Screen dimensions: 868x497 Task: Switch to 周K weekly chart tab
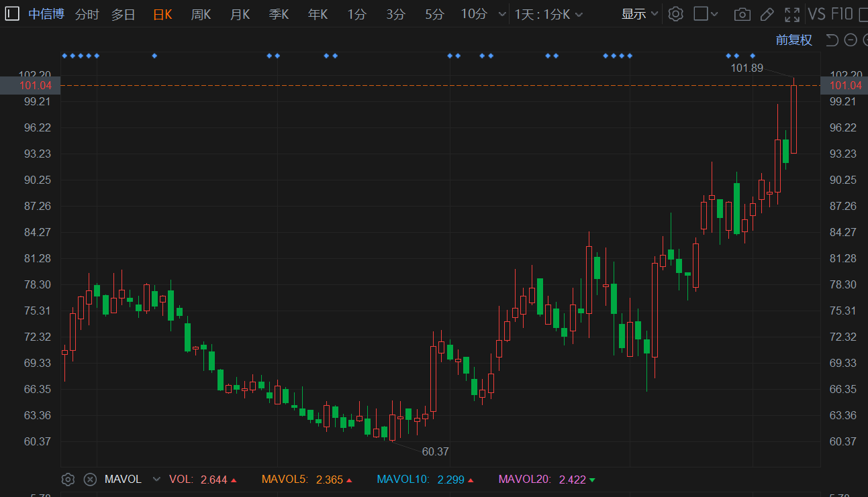tap(201, 14)
